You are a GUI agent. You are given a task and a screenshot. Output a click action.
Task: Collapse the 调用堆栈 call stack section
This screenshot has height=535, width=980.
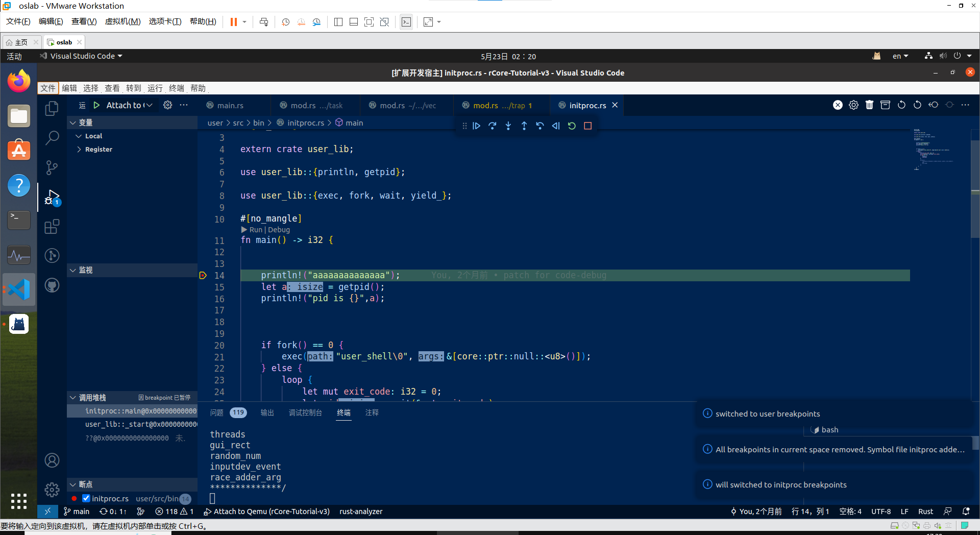pos(73,398)
